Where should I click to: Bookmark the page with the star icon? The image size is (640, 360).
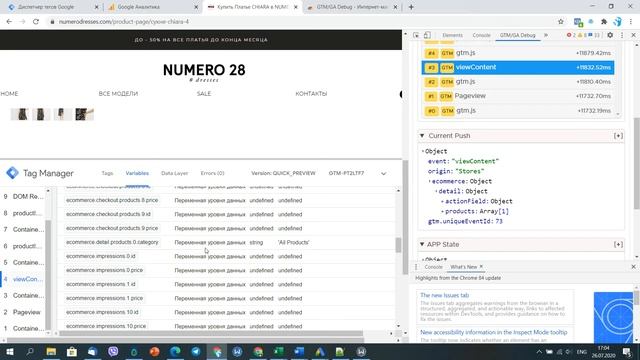pyautogui.click(x=561, y=22)
